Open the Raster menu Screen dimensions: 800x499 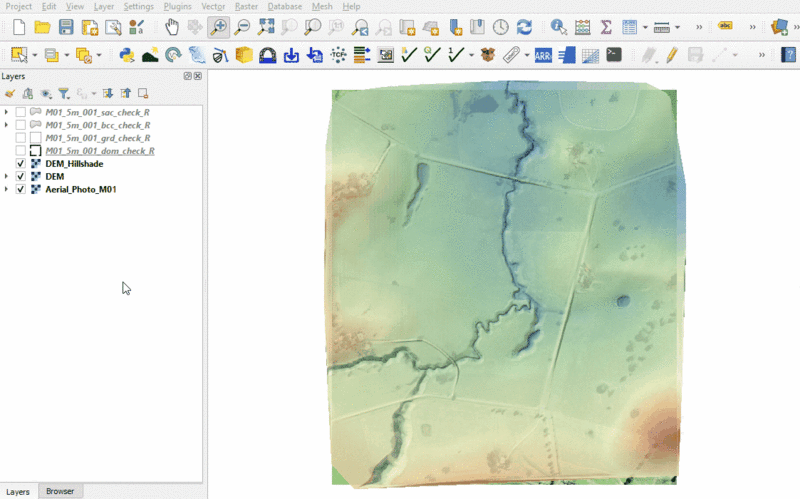(246, 6)
